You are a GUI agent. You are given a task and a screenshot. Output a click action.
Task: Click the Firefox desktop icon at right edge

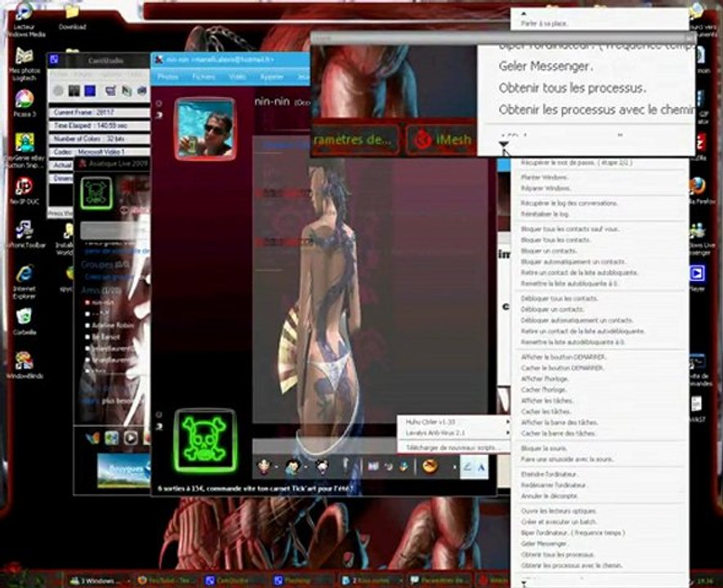click(x=698, y=188)
